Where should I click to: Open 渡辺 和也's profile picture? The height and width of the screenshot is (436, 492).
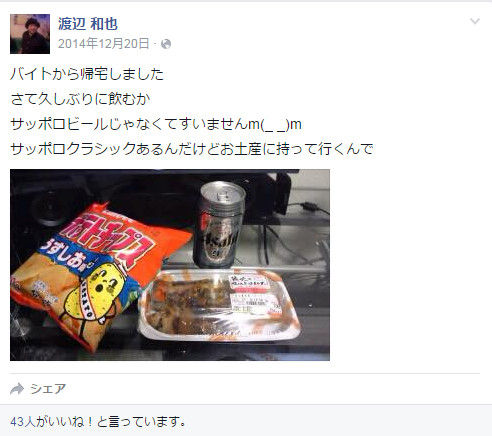pos(30,34)
